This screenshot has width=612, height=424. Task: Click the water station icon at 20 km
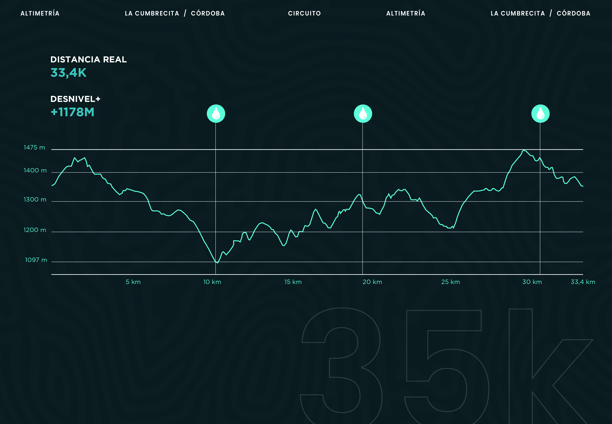click(x=363, y=114)
